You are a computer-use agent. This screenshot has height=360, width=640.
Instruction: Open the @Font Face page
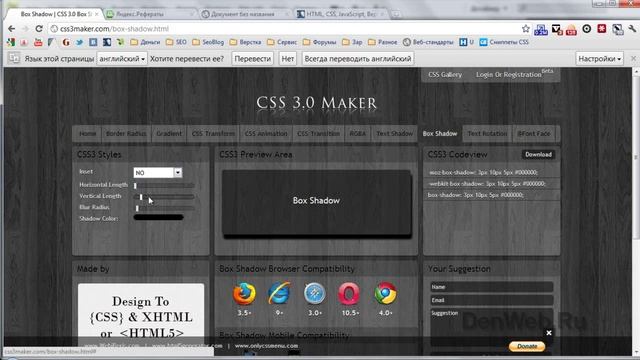click(534, 133)
